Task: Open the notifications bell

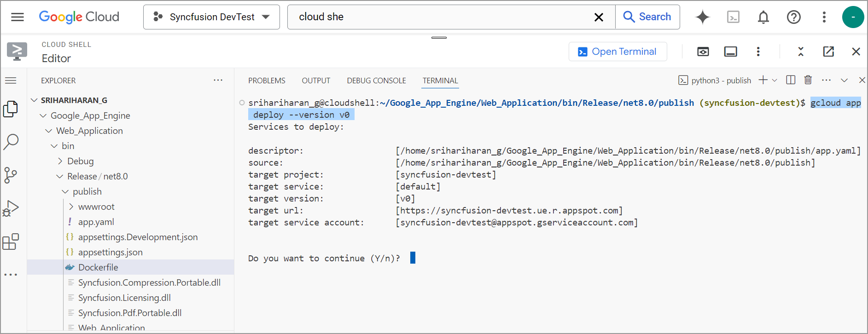Action: click(763, 17)
